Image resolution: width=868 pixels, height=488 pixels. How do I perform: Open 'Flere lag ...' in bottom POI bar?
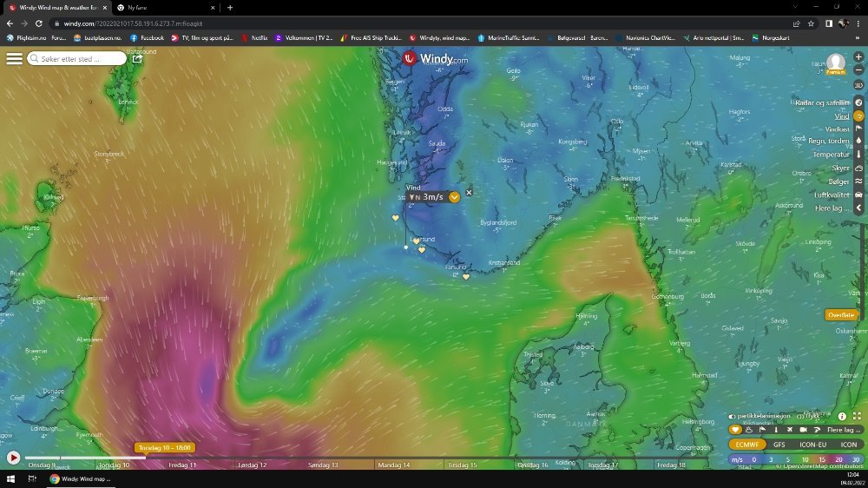pos(845,429)
